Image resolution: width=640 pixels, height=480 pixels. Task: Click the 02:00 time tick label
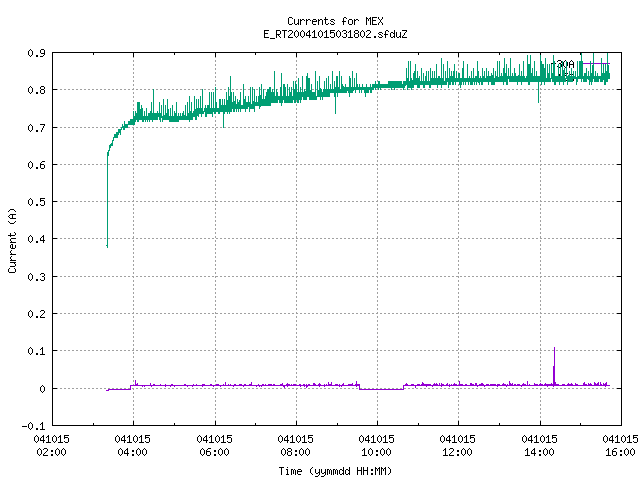pyautogui.click(x=51, y=452)
